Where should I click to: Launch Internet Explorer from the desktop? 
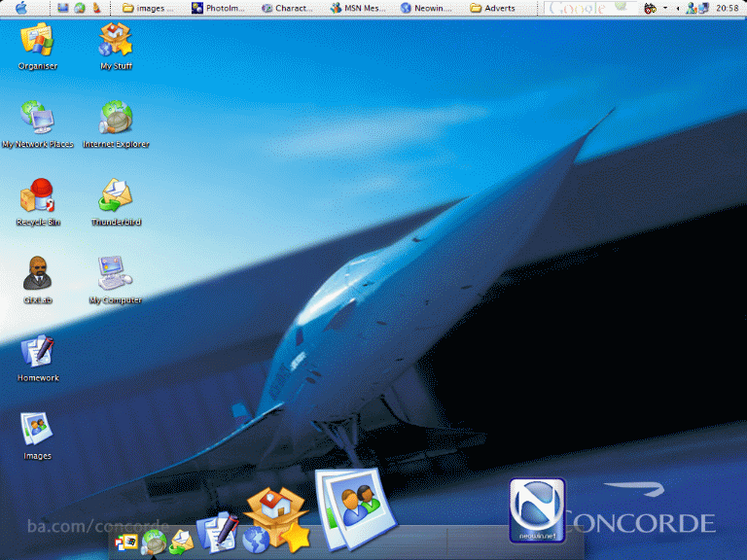coord(116,123)
